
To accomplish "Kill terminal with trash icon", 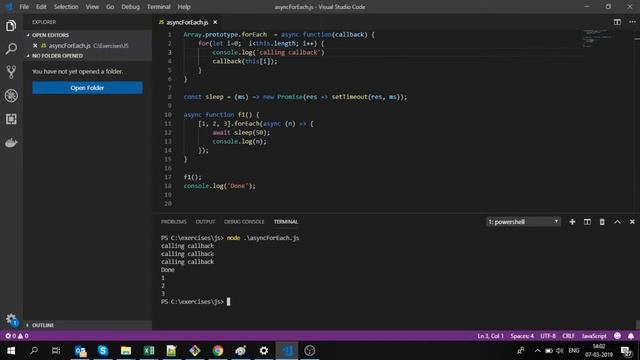I will point(602,222).
